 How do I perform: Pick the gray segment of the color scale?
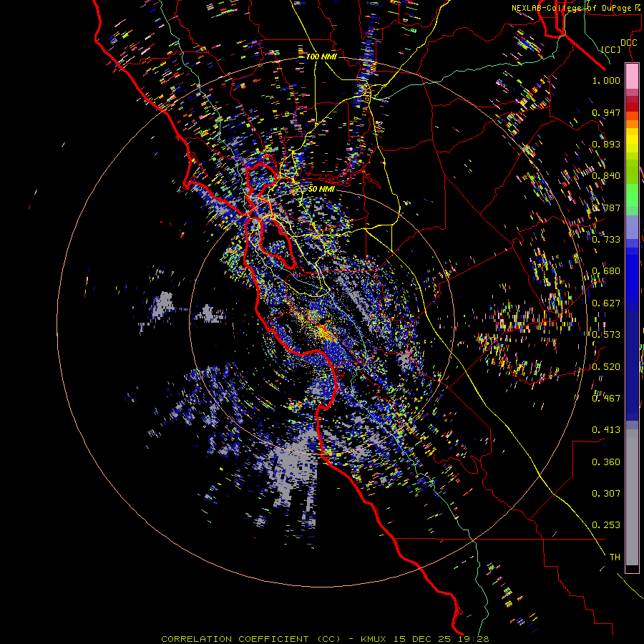(632, 497)
